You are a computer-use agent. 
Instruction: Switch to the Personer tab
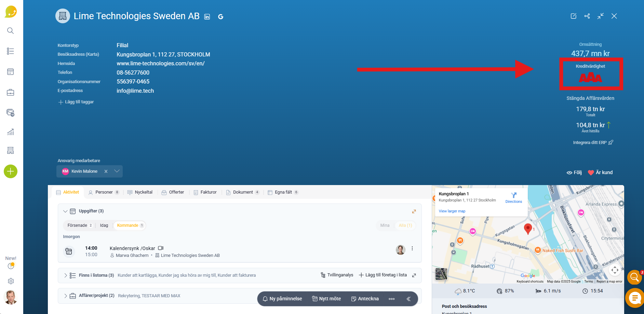tap(104, 192)
